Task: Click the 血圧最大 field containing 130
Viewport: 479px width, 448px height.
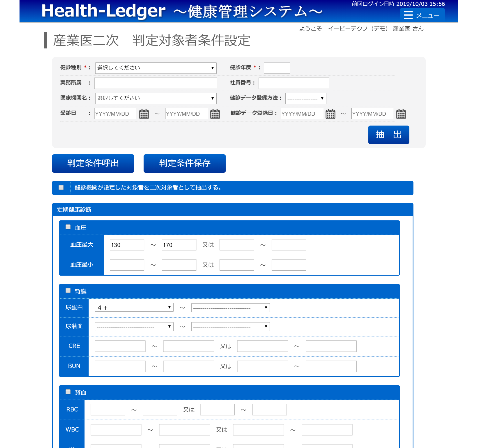Action: pos(127,245)
